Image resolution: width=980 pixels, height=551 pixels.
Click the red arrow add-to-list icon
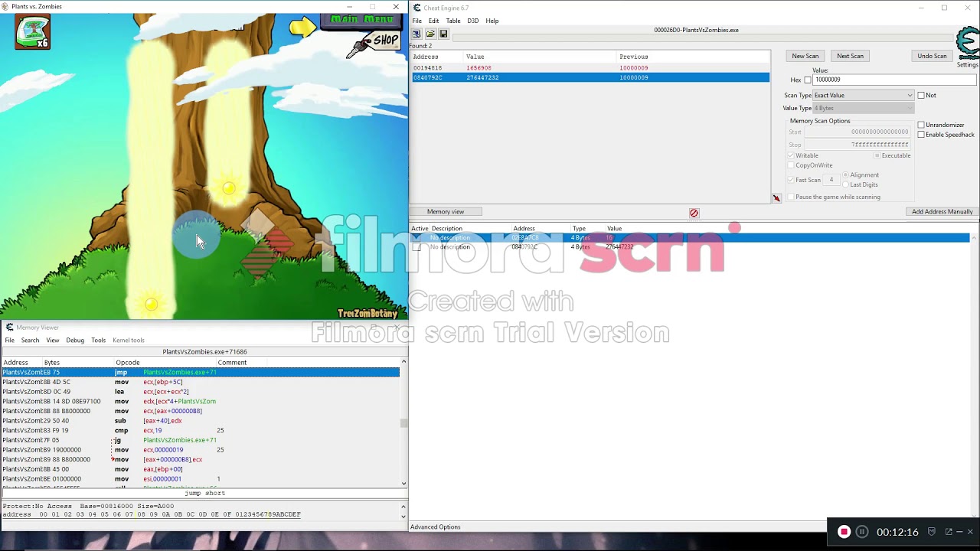point(776,198)
